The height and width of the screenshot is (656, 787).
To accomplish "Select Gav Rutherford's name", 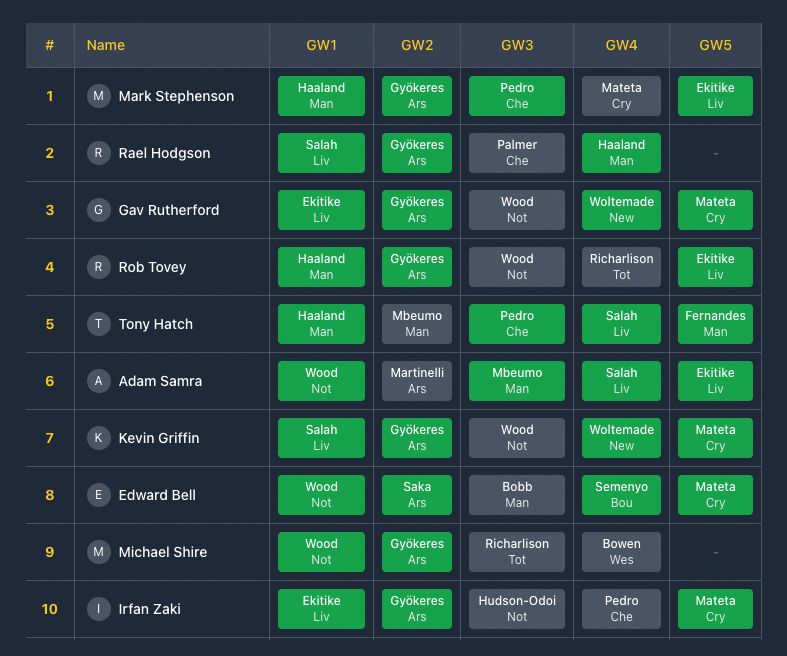I will point(169,210).
